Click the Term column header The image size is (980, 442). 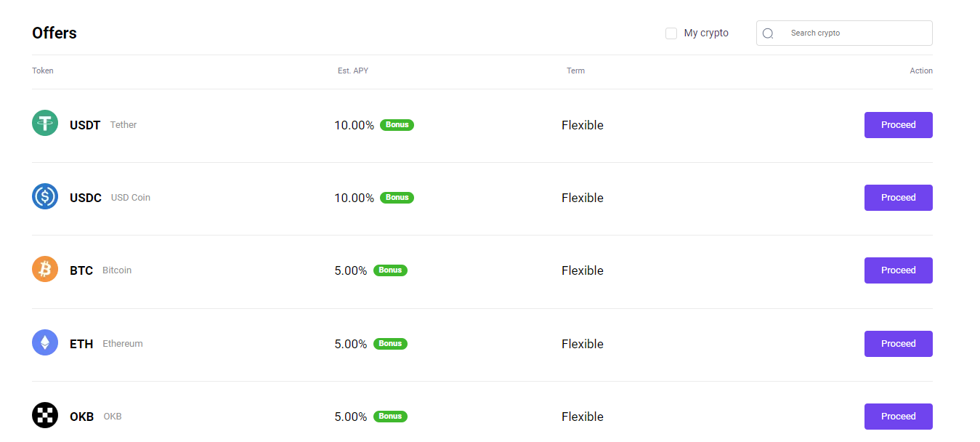click(x=575, y=71)
